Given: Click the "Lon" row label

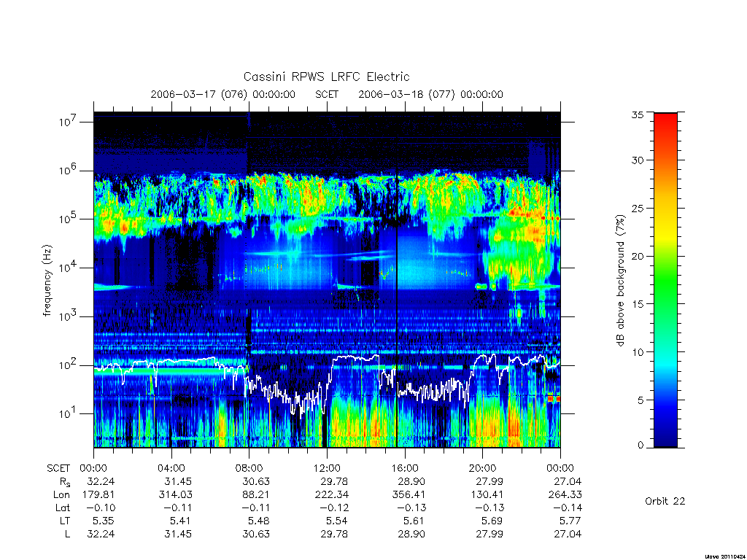Looking at the screenshot, I should 61,495.
